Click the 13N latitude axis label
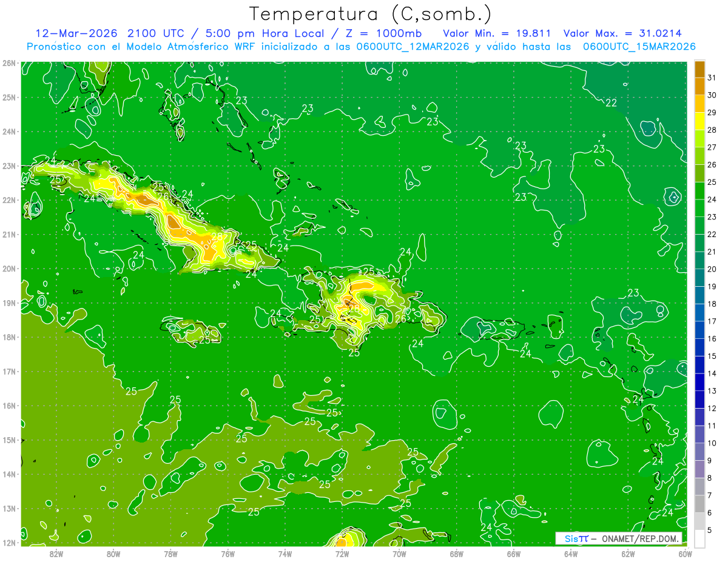Screen dimensions: 728x562 click(x=9, y=509)
